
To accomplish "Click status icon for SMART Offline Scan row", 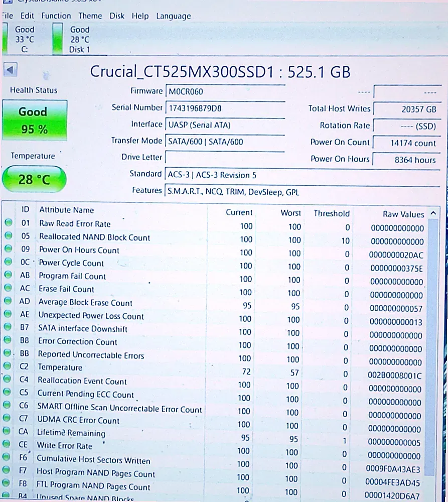I will [7, 405].
